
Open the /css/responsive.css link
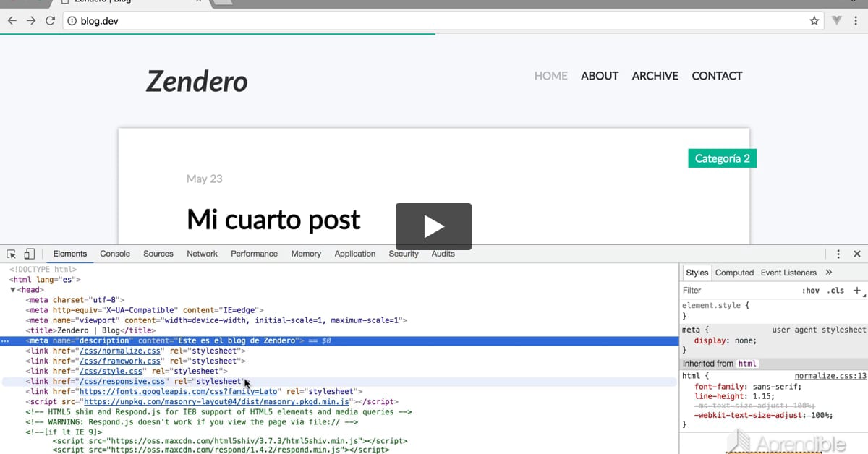122,381
